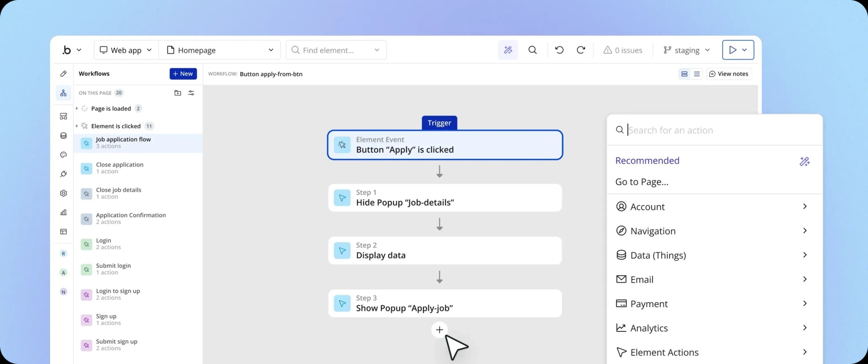Switch to the list view toggle
The image size is (868, 364).
coord(696,74)
